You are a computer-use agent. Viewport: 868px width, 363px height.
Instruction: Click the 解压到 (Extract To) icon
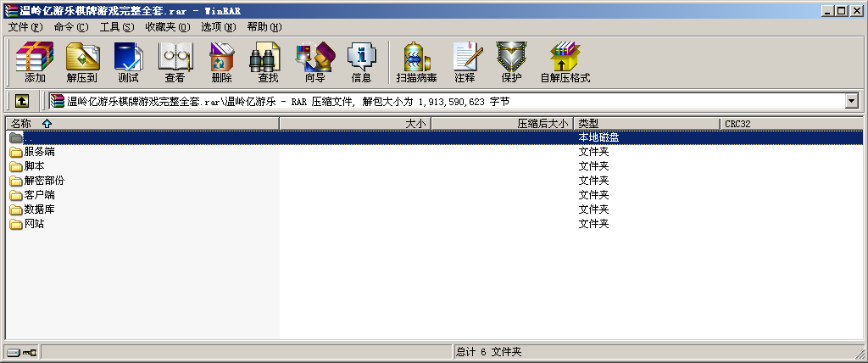[81, 62]
